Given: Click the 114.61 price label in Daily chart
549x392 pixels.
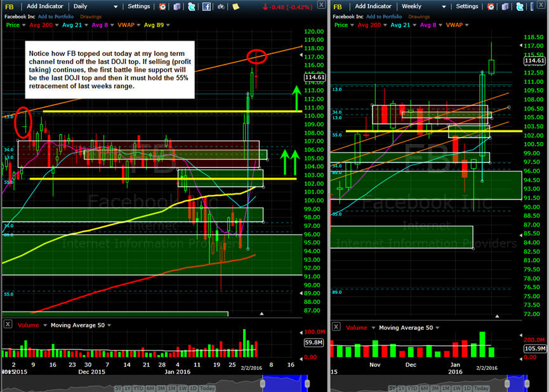Looking at the screenshot, I should coord(315,77).
